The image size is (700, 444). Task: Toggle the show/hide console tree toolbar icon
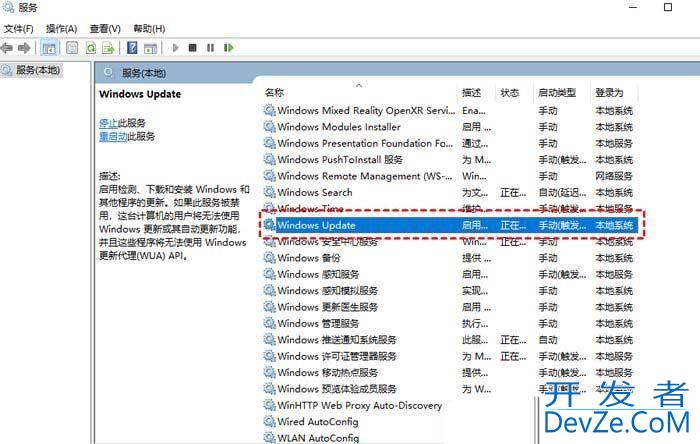[49, 48]
